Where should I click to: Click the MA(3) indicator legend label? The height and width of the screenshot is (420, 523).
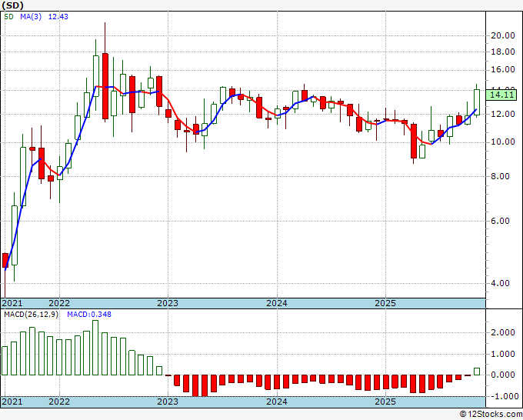(x=31, y=18)
